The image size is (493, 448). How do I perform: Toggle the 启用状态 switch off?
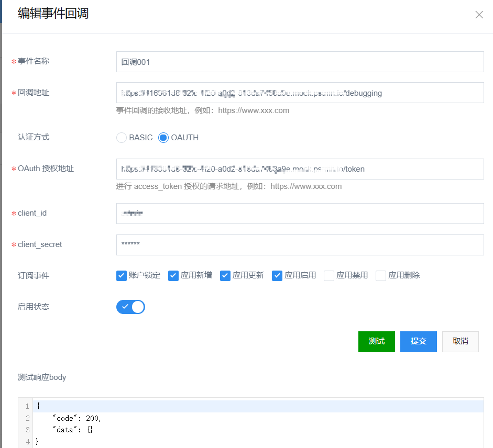click(x=130, y=307)
